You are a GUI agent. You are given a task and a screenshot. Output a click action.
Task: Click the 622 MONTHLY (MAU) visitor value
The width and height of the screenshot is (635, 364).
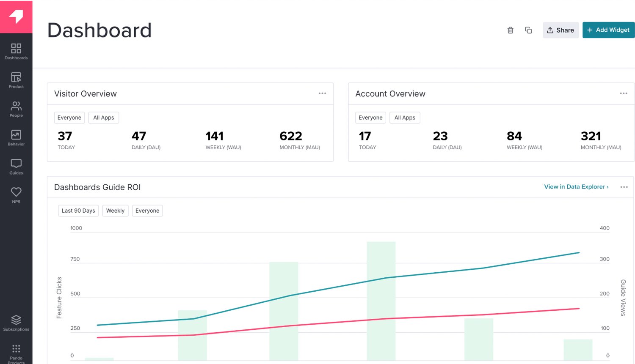[x=291, y=136]
